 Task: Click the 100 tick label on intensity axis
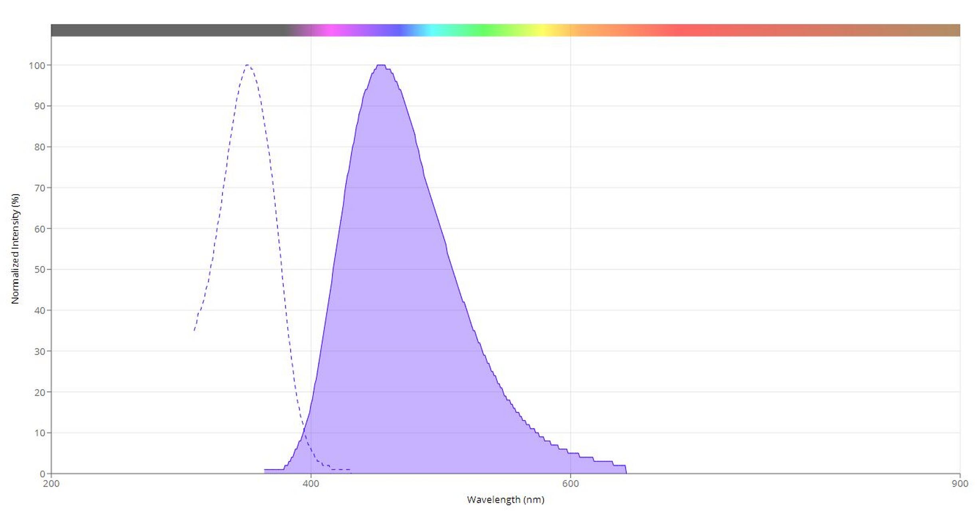pos(37,65)
